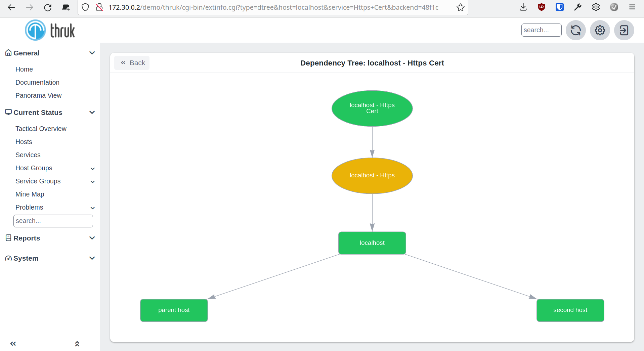Click the new container tab icon

(x=66, y=7)
